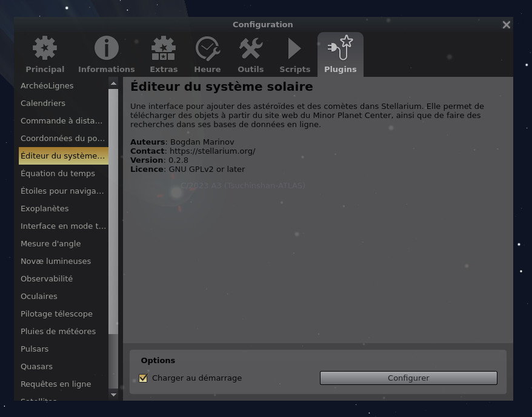Click the Éditeur du système solaire heading

[x=222, y=87]
